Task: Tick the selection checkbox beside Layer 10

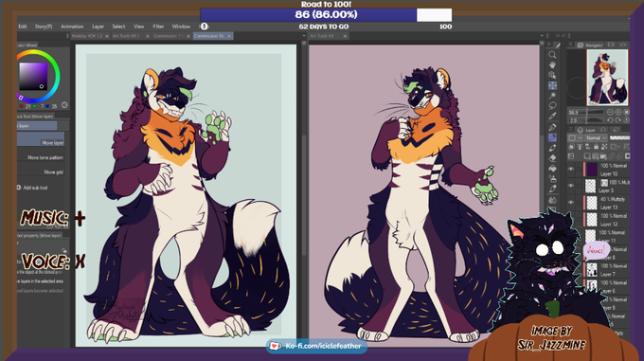Action: point(579,170)
